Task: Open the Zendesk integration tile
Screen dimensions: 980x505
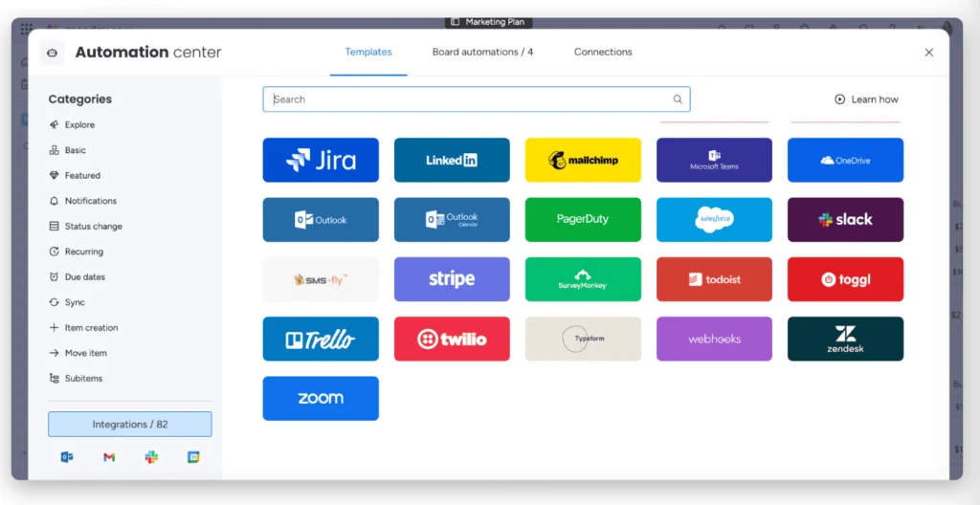Action: [x=845, y=339]
